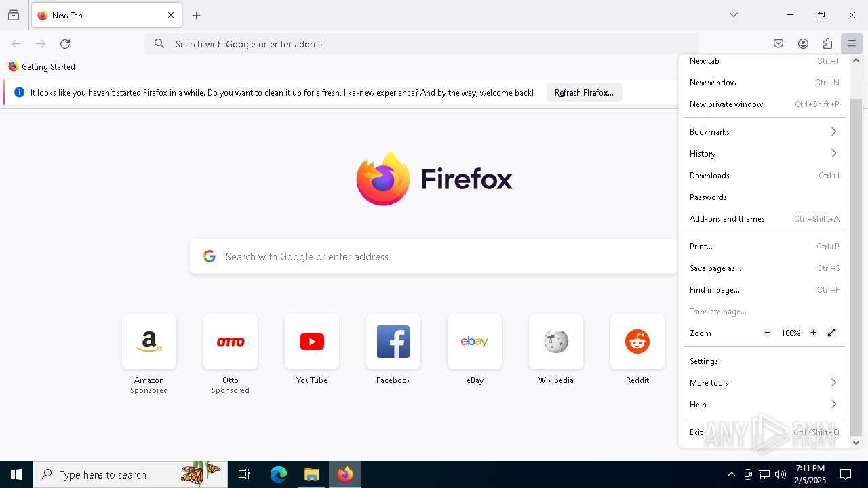This screenshot has height=488, width=868.
Task: Expand the History submenu
Action: [x=764, y=154]
